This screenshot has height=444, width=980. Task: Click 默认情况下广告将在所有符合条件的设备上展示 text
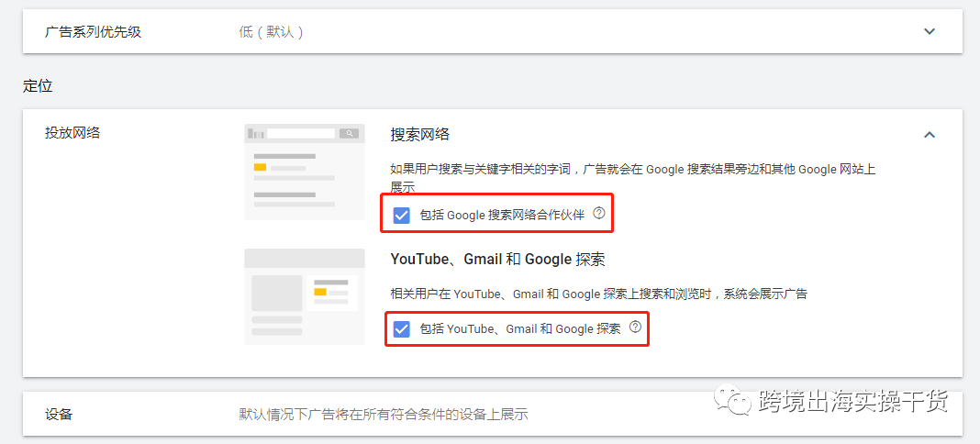click(384, 414)
